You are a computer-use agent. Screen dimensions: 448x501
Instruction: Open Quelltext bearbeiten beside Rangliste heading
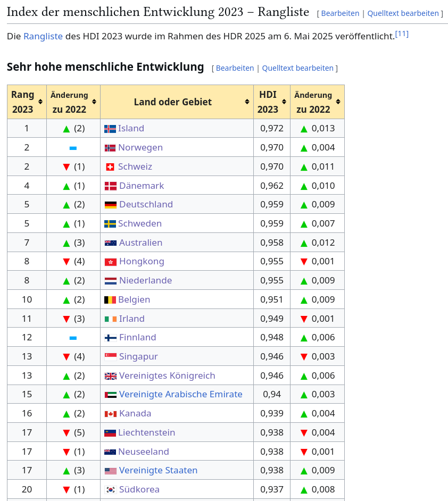point(403,13)
